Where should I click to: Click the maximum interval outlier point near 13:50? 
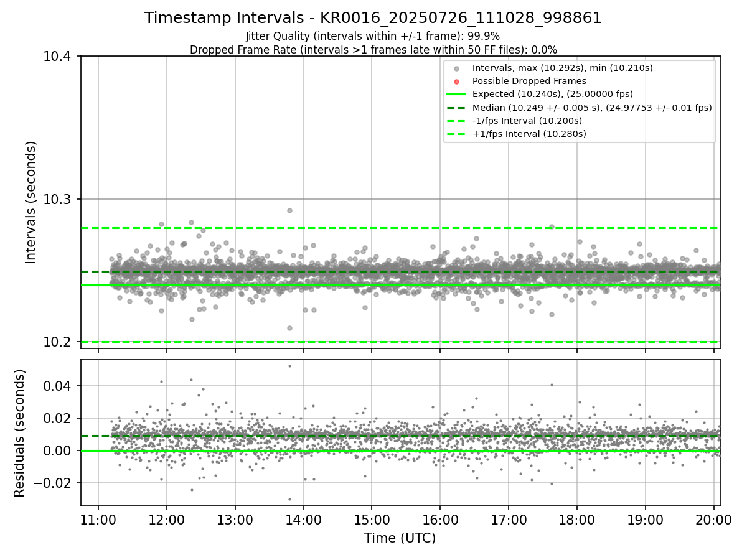289,210
